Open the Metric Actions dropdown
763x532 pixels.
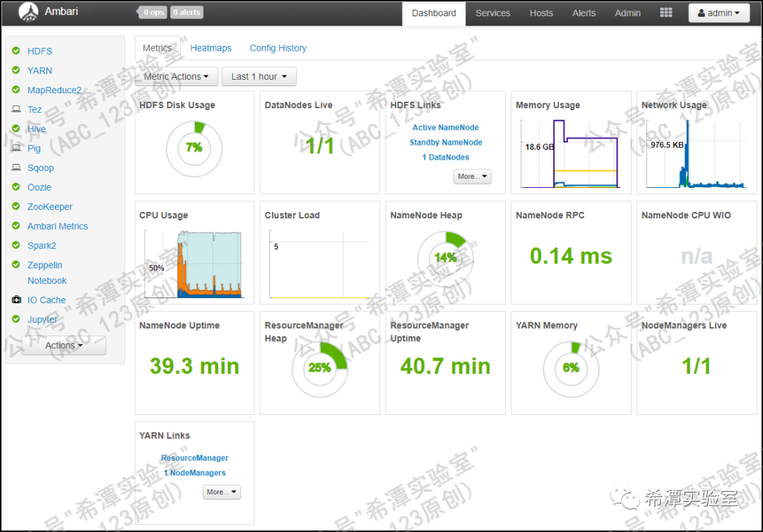[176, 76]
